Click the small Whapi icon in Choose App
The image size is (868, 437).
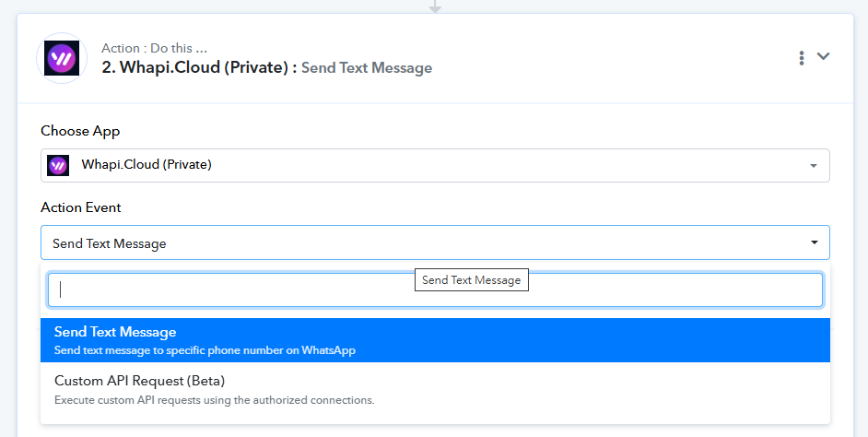pyautogui.click(x=58, y=165)
